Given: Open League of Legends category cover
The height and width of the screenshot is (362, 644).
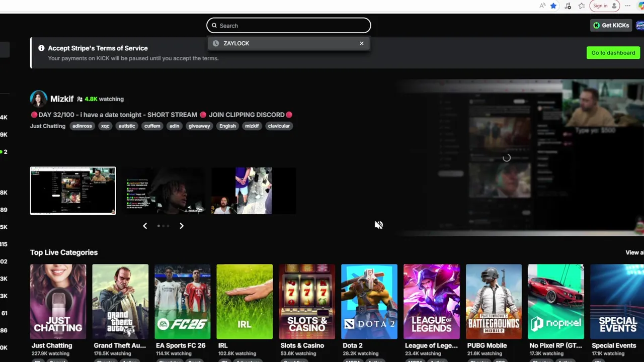Looking at the screenshot, I should coord(432,302).
